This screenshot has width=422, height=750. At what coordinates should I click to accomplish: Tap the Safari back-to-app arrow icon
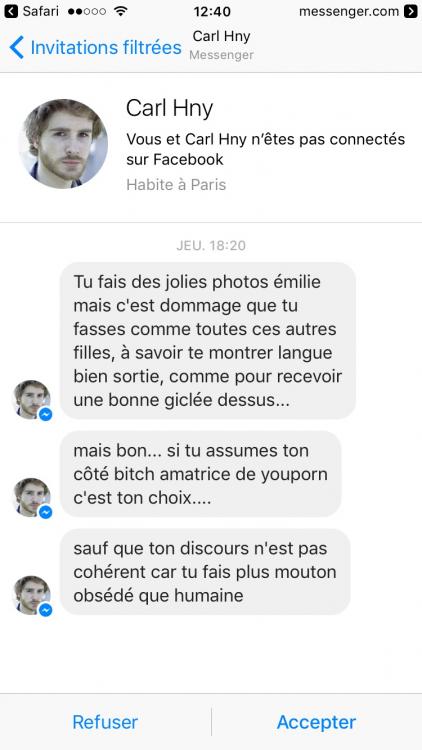[x=11, y=11]
